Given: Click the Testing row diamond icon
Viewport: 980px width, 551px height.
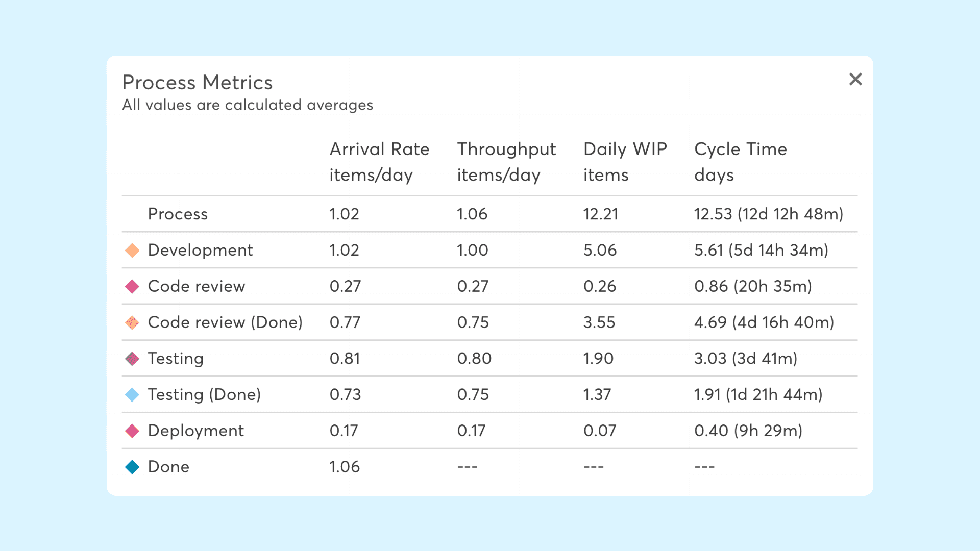Looking at the screenshot, I should coord(132,359).
